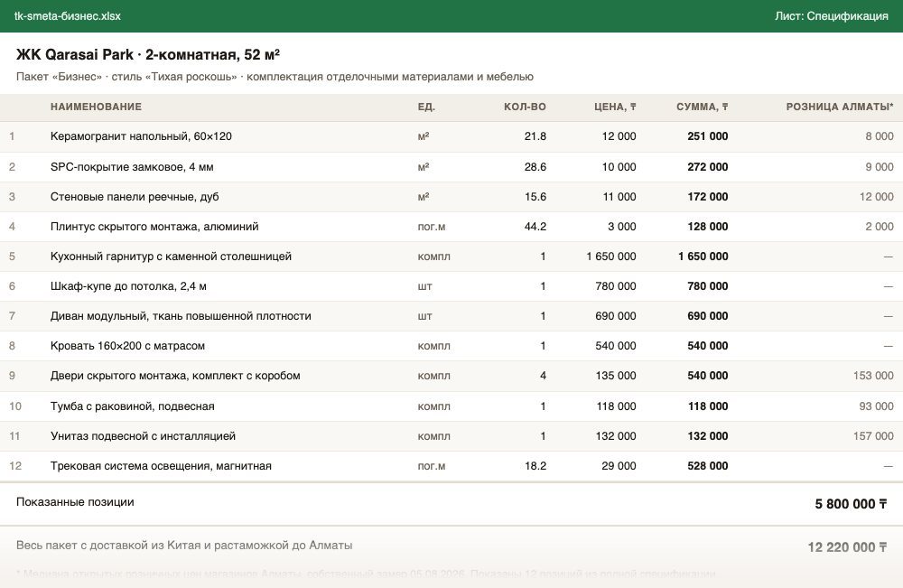Click the sum 690 000 for Диван модульный
Screen dimensions: 903x588
point(708,316)
